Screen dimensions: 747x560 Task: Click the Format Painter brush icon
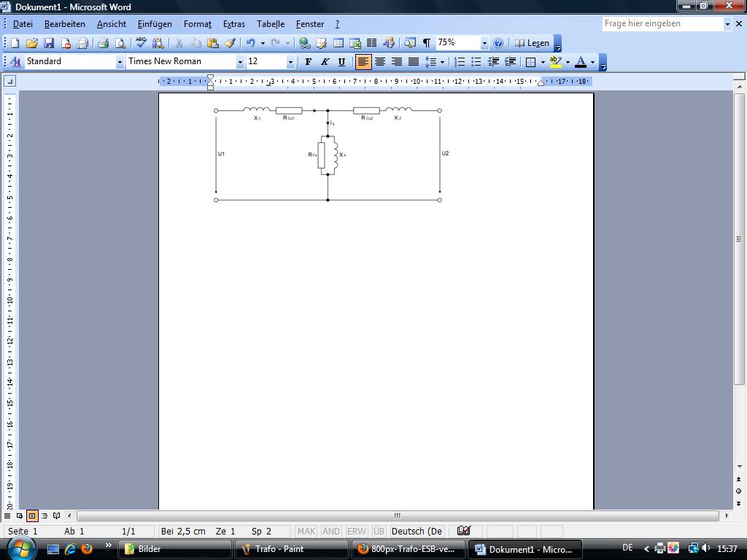(x=230, y=44)
